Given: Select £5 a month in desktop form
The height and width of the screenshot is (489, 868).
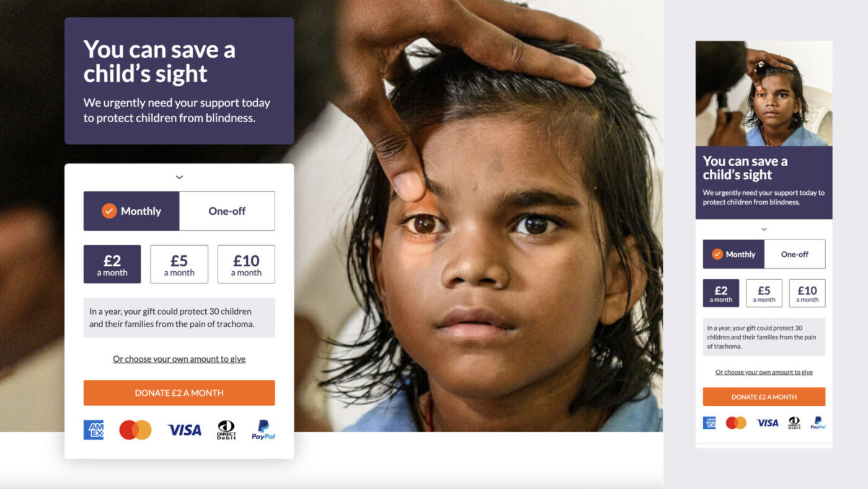Looking at the screenshot, I should coord(179,264).
